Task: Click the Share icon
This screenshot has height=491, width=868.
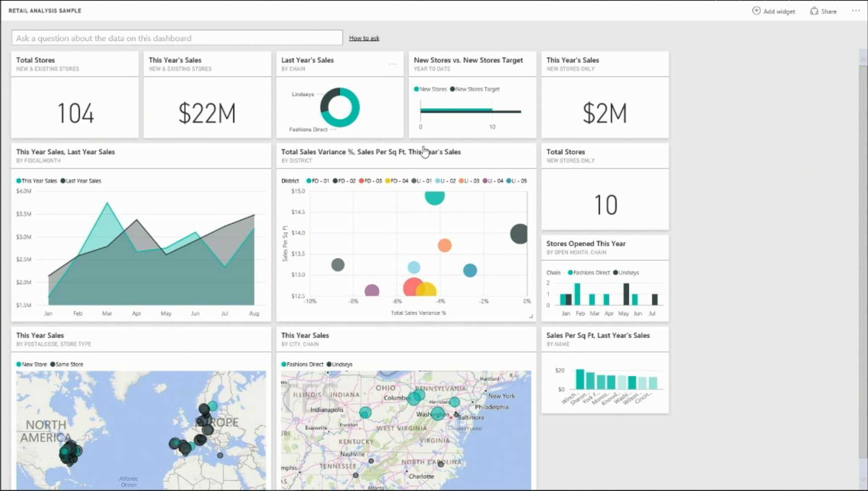Action: pyautogui.click(x=814, y=11)
